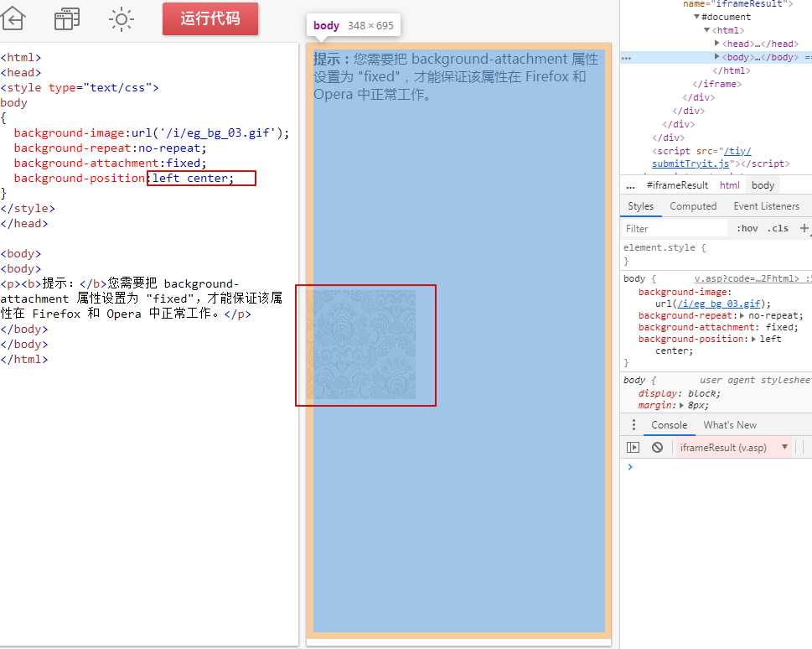
Task: Toggle the sun theme icon
Action: (x=122, y=19)
